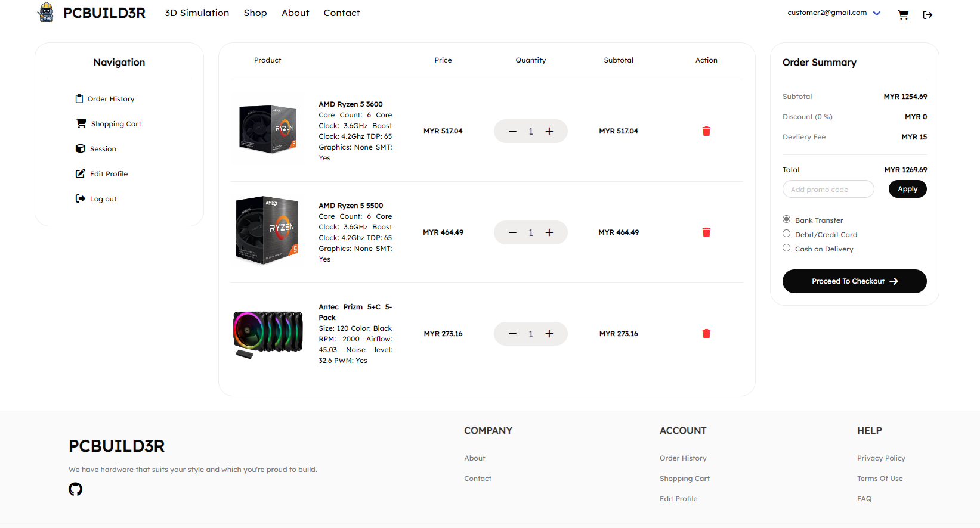Click the delivery fee value MYR 15

(x=914, y=137)
